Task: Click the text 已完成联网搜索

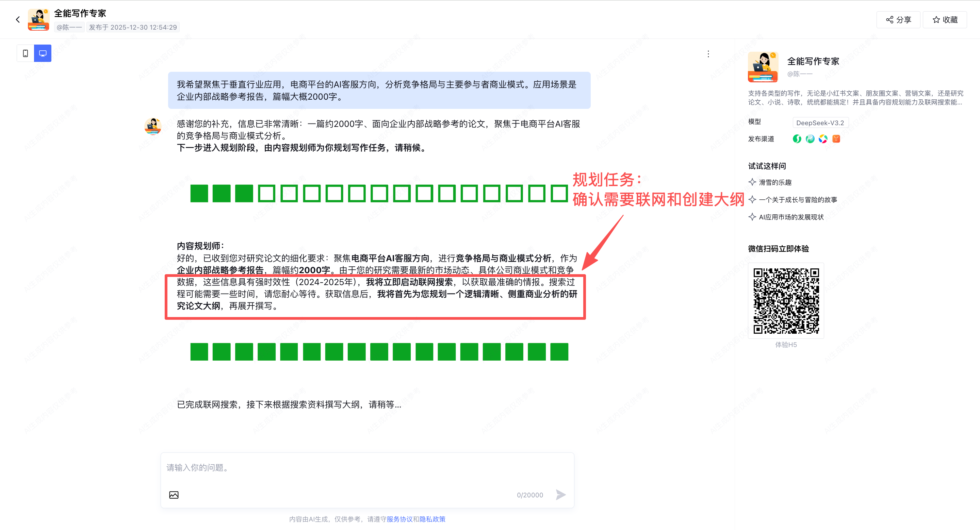Action: 208,404
